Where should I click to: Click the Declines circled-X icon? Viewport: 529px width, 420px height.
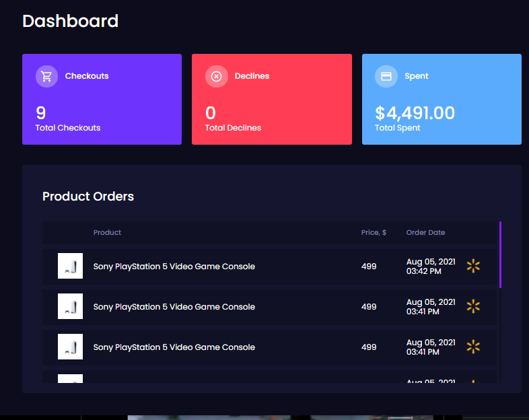[216, 76]
